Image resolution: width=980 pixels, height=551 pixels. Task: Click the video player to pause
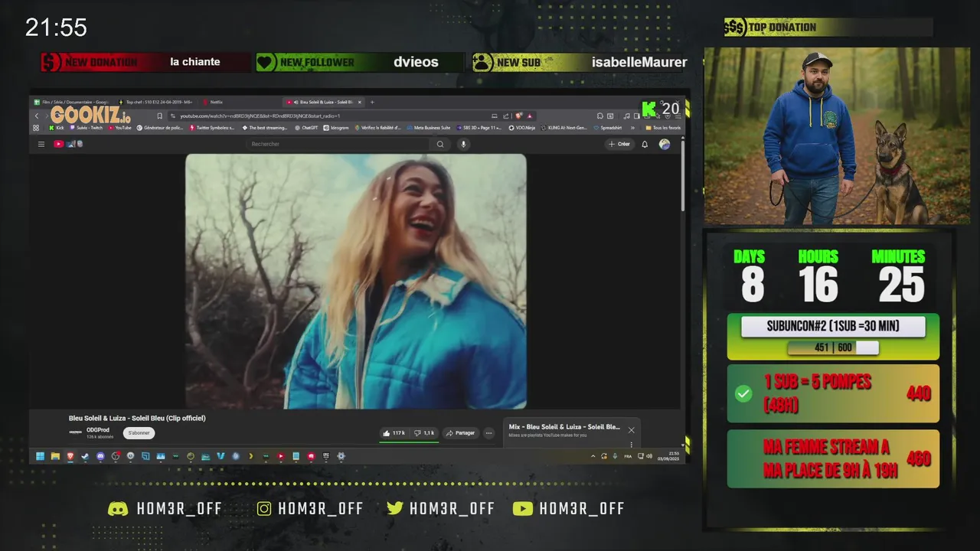tap(356, 281)
